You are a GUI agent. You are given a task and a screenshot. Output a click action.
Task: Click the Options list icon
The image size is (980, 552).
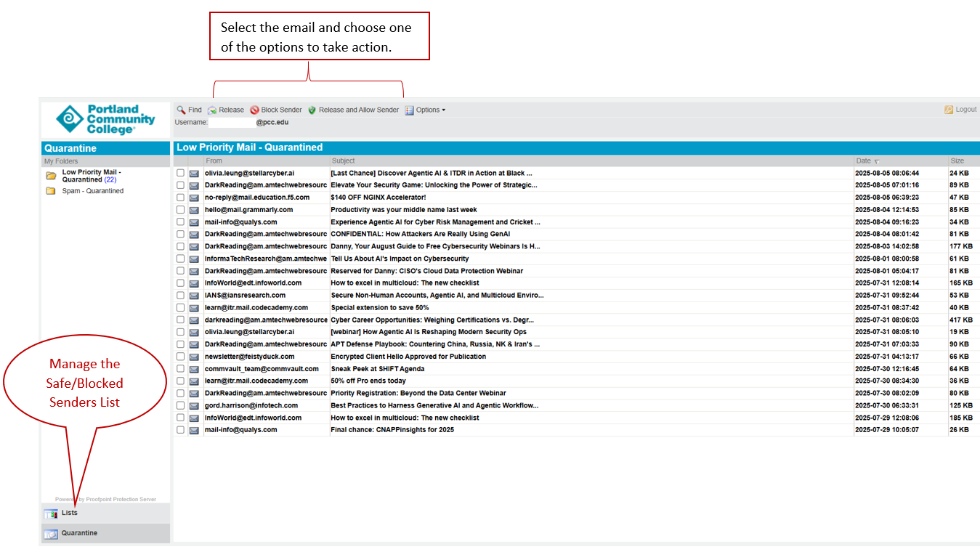(410, 110)
